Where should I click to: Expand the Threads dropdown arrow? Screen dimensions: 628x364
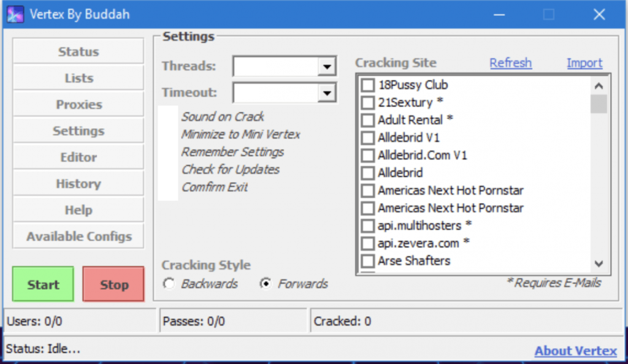(327, 66)
